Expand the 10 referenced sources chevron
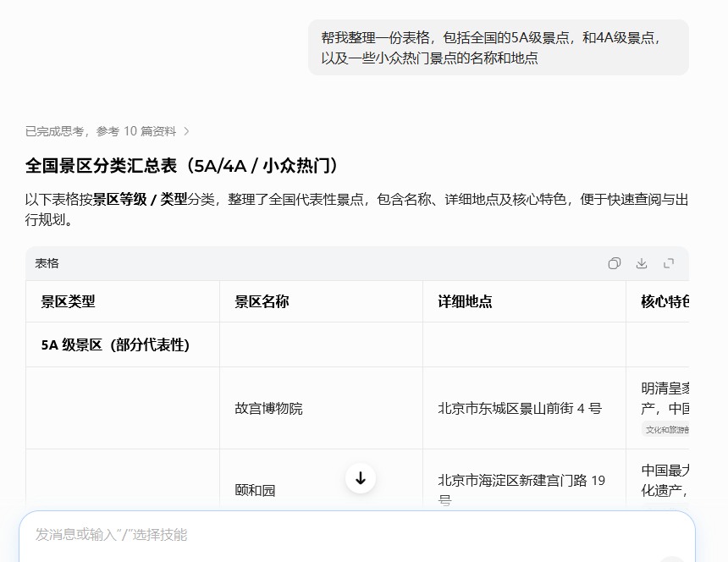The height and width of the screenshot is (562, 728). tap(186, 131)
